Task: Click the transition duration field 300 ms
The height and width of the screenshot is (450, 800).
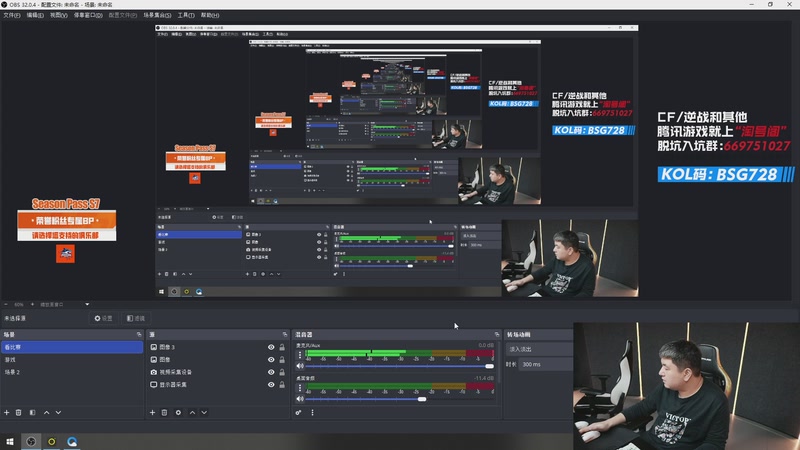Action: tap(546, 364)
